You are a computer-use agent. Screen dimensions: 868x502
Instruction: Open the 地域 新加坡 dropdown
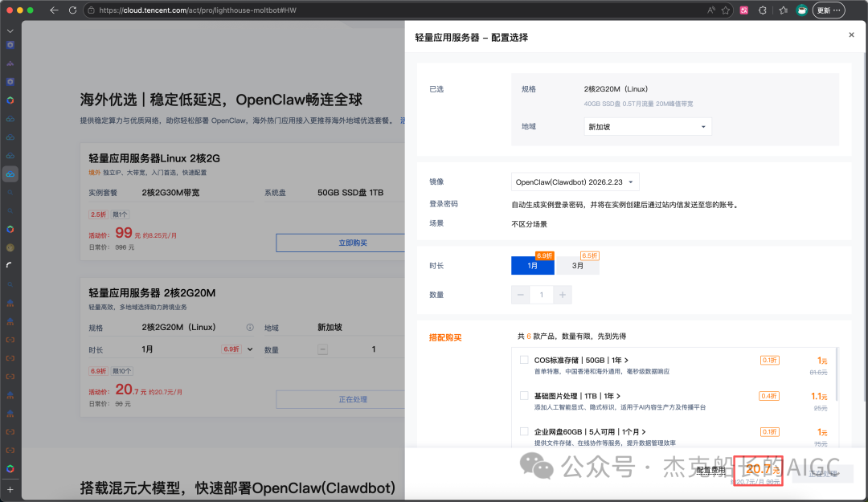click(x=648, y=127)
